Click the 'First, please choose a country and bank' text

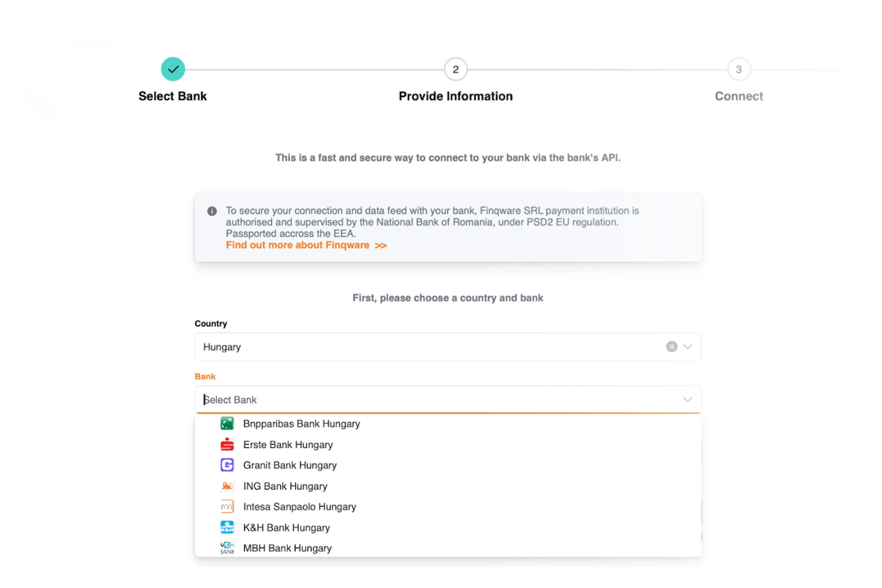(x=448, y=298)
